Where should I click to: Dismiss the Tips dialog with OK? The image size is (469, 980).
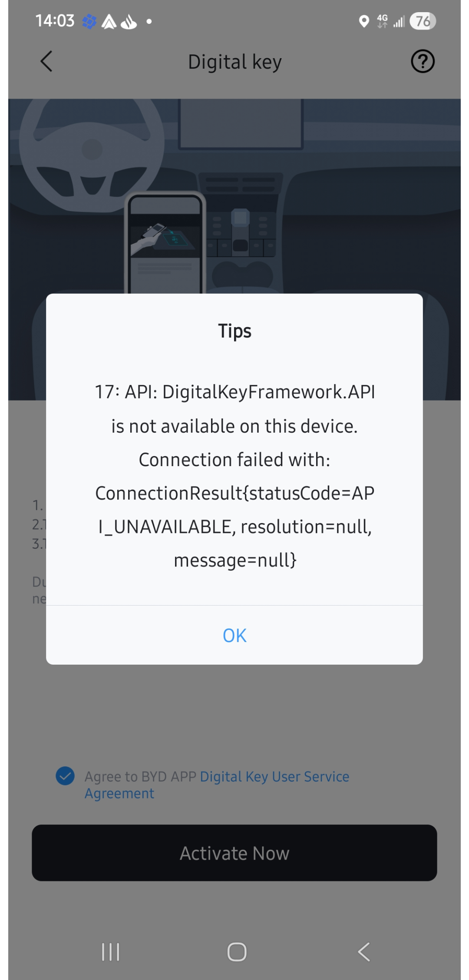pos(234,635)
